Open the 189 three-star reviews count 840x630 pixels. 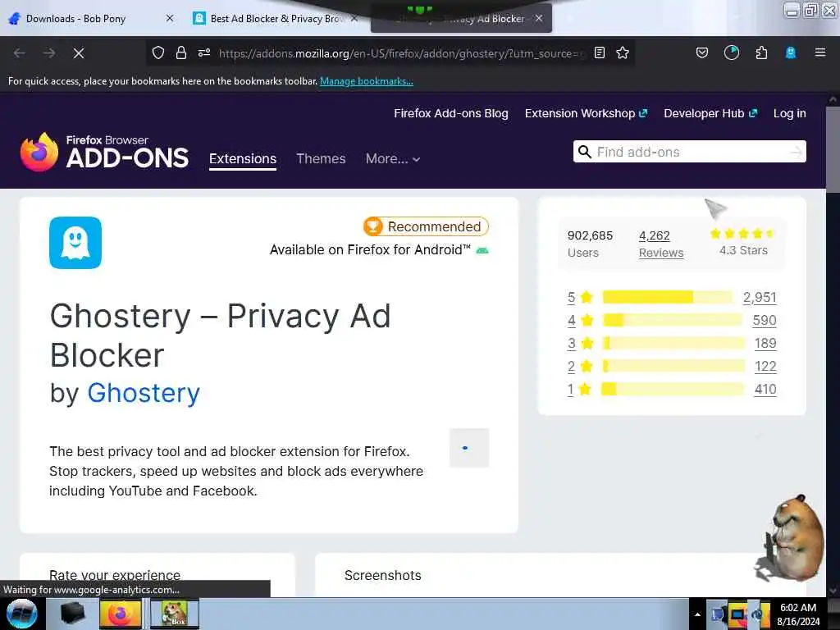click(765, 343)
